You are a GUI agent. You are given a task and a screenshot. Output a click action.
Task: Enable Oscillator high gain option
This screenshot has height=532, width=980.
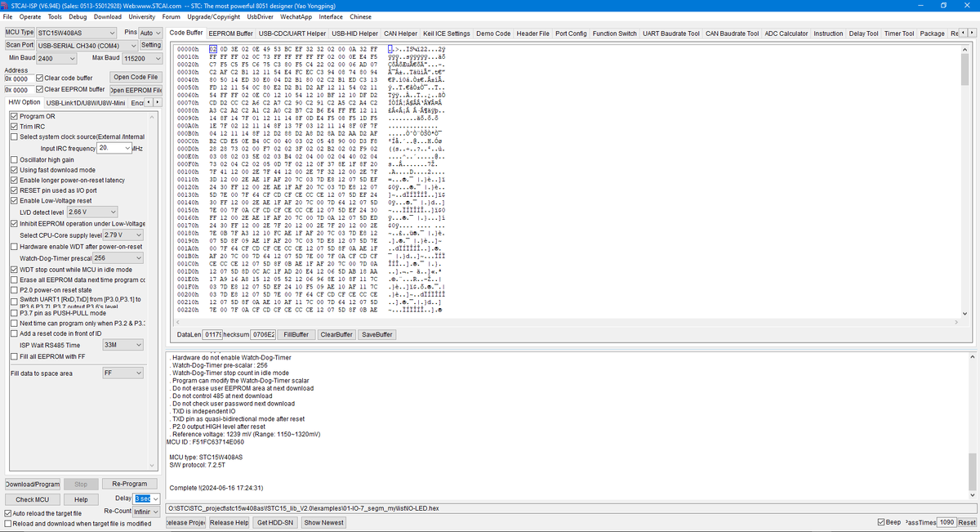coord(14,159)
